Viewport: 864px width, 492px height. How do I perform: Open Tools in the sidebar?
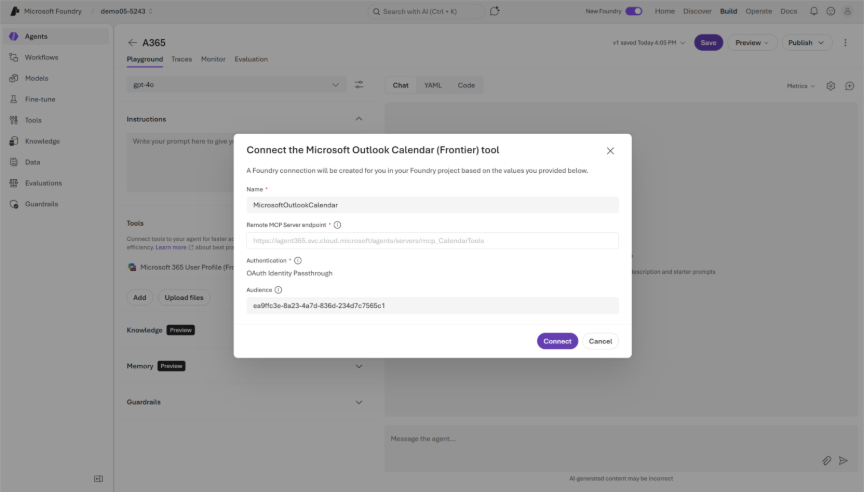(55, 120)
